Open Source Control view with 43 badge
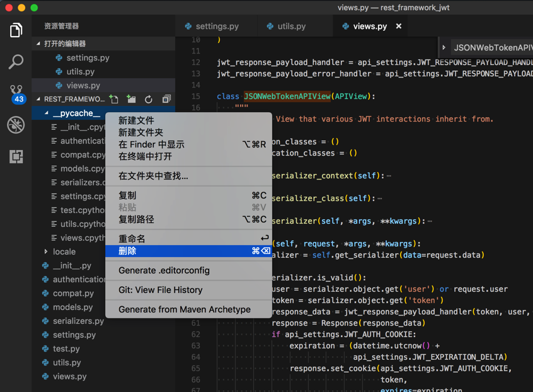 click(16, 94)
